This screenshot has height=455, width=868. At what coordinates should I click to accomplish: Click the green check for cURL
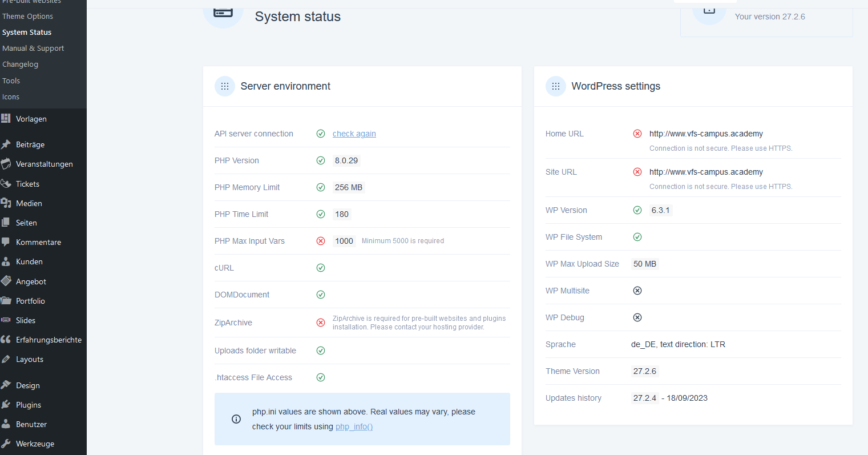point(321,268)
